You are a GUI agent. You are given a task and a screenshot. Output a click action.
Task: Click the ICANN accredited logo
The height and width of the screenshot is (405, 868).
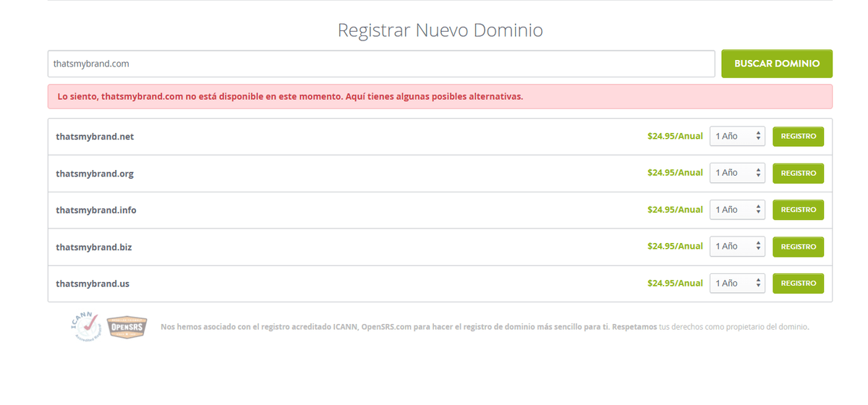85,327
